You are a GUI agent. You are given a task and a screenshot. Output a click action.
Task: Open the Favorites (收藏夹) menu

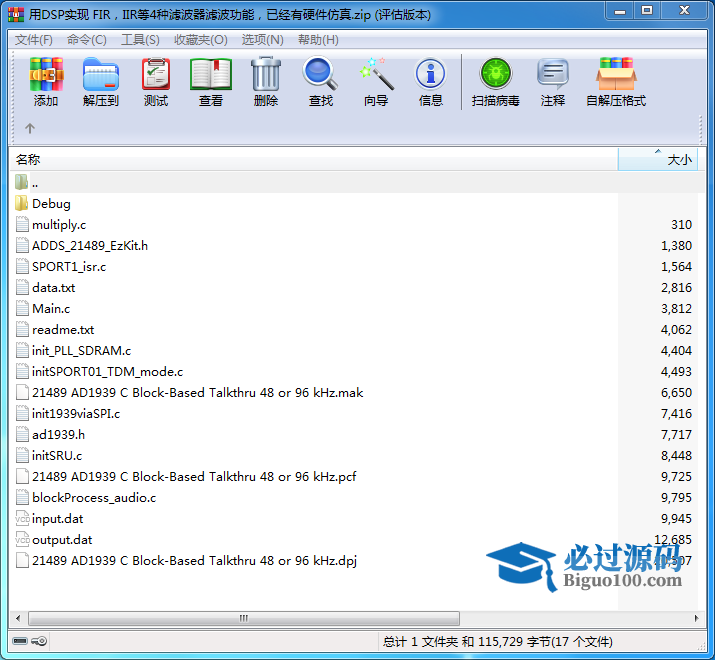coord(201,40)
